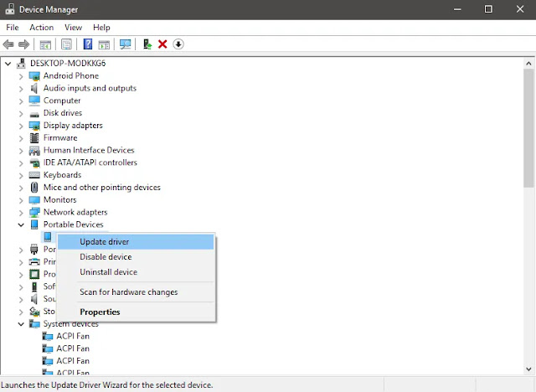Expand the Network adapters category
The height and width of the screenshot is (392, 536).
pyautogui.click(x=21, y=213)
